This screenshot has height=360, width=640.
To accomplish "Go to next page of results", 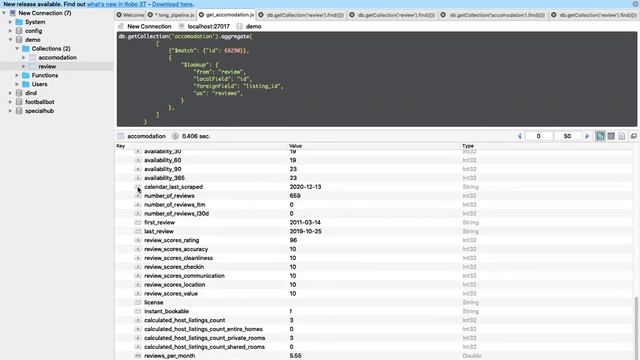I will [x=587, y=136].
